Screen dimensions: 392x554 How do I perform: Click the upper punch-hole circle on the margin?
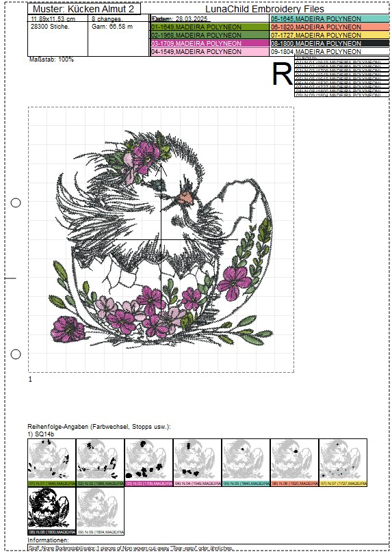(16, 203)
